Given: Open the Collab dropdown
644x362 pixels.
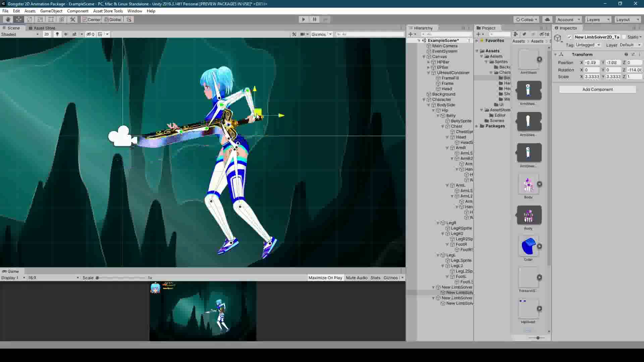Looking at the screenshot, I should (527, 19).
